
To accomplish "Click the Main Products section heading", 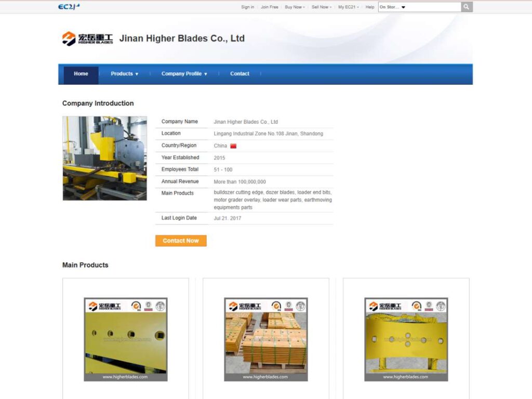I will (85, 265).
